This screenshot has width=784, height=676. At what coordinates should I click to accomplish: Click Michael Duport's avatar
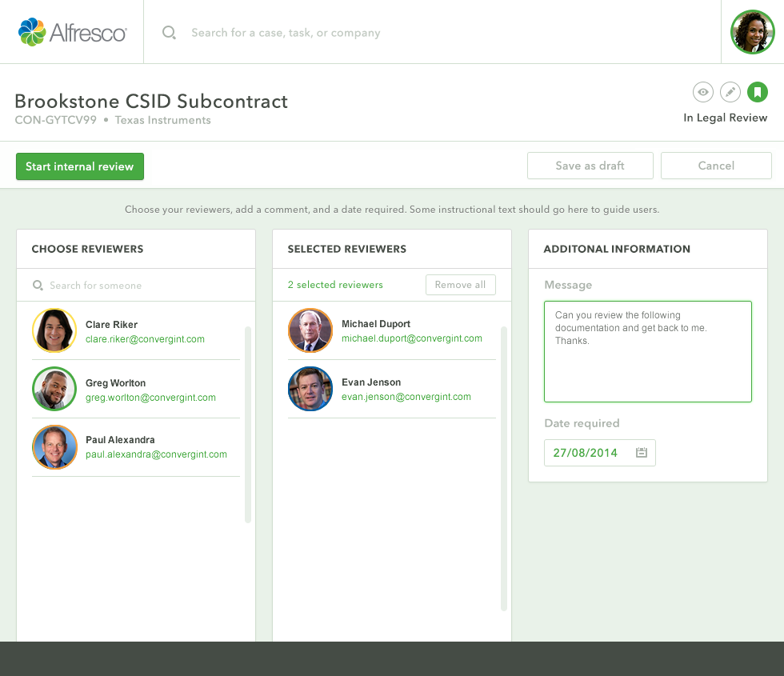coord(310,330)
